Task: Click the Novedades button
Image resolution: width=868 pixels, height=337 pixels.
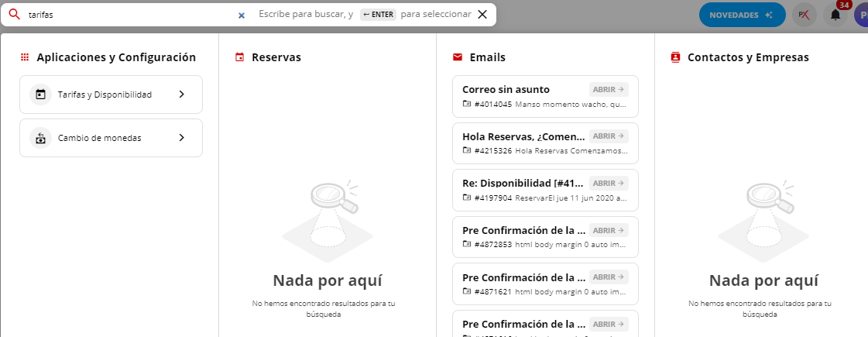Action: (x=741, y=15)
